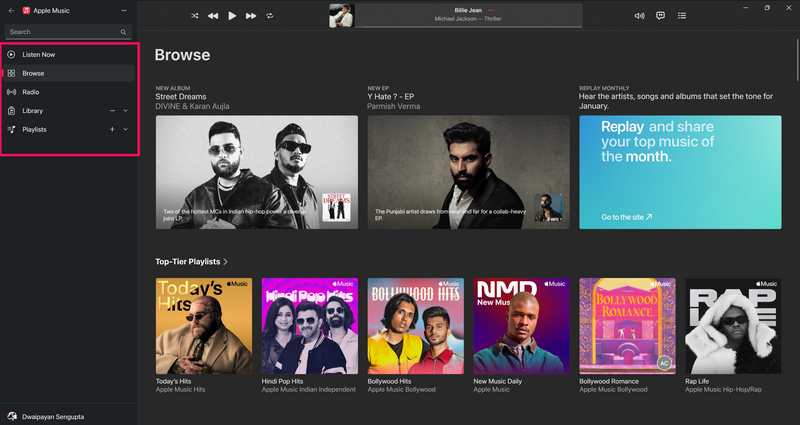This screenshot has height=425, width=800.
Task: Click the song progress bar under Billie Jean
Action: pos(468,27)
